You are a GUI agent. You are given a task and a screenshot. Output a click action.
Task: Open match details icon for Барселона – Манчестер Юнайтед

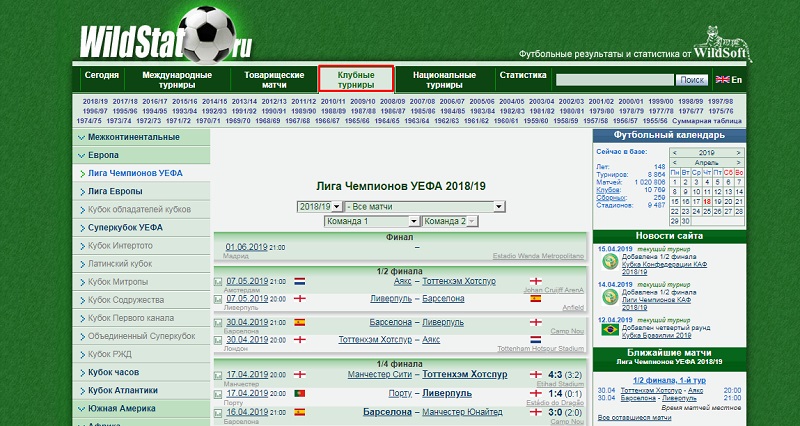click(219, 411)
